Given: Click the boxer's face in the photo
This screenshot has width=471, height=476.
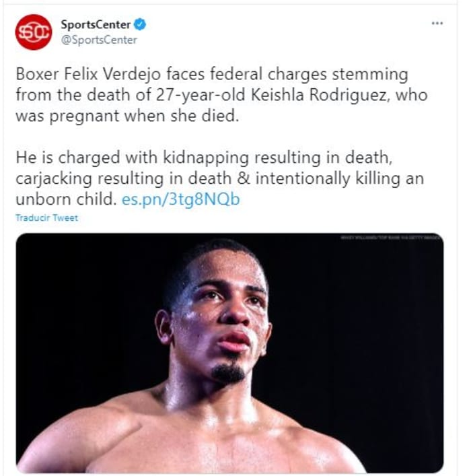Looking at the screenshot, I should coord(223,316).
